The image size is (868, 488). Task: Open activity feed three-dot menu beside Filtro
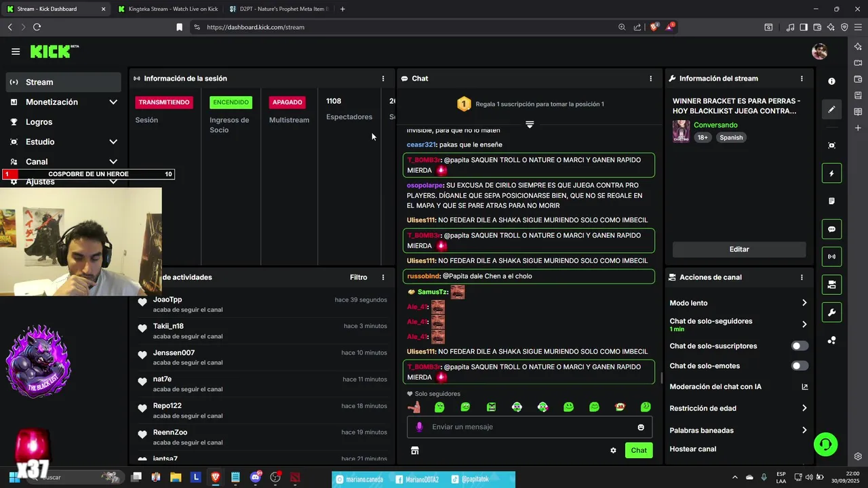coord(383,277)
